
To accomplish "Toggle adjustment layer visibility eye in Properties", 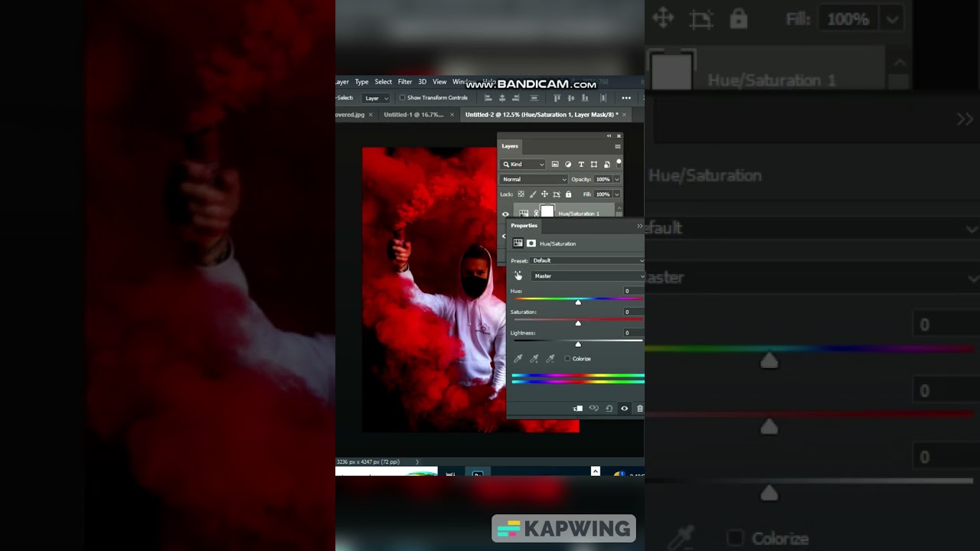I will point(625,409).
